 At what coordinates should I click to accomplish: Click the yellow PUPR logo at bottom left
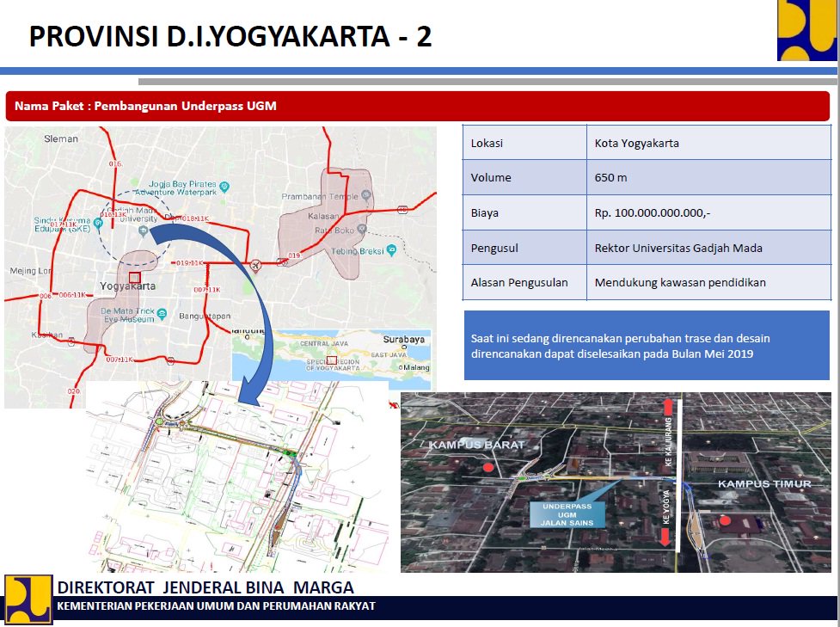28,599
